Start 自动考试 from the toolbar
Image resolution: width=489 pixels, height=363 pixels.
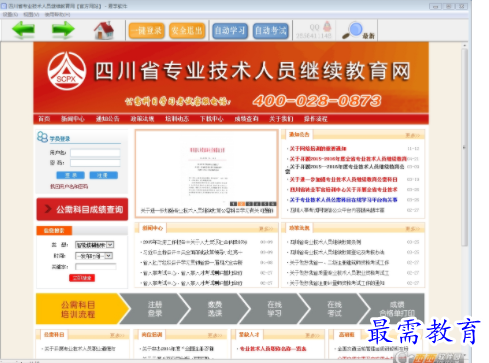(271, 31)
